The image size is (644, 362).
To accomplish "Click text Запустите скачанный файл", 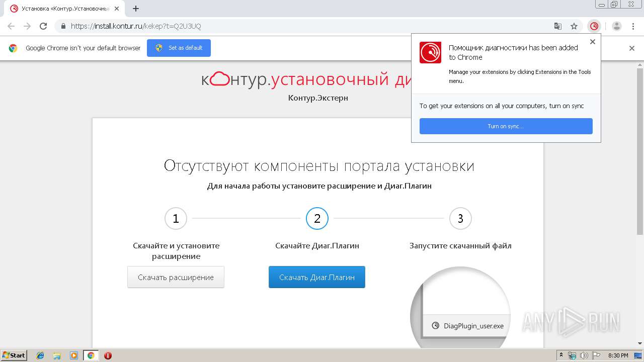I will pos(460,246).
